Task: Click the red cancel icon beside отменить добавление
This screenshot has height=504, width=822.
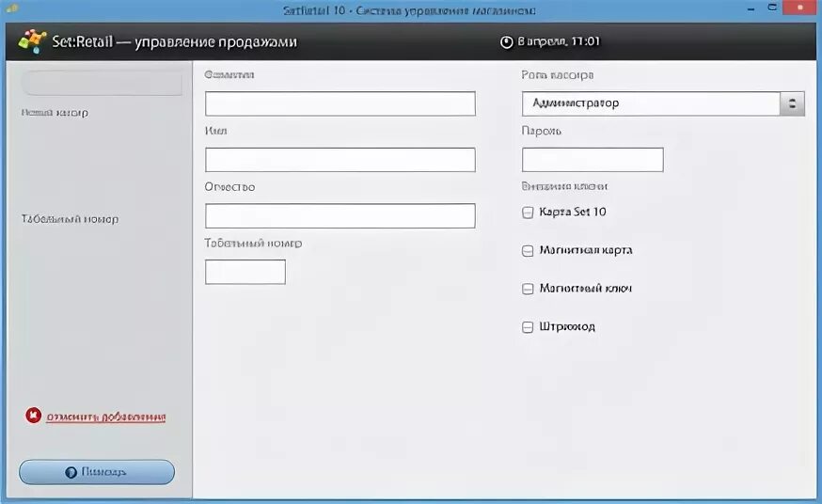Action: (33, 416)
